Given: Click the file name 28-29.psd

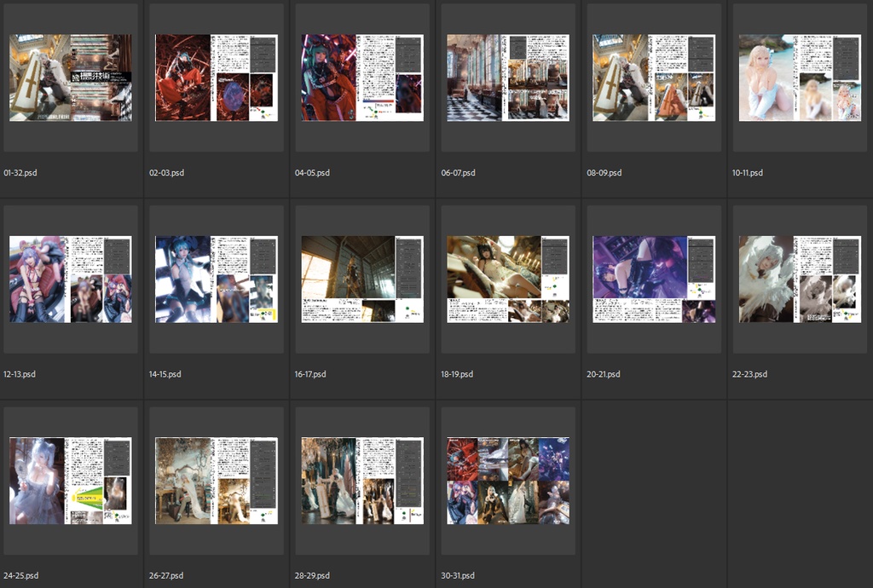Looking at the screenshot, I should (x=312, y=575).
